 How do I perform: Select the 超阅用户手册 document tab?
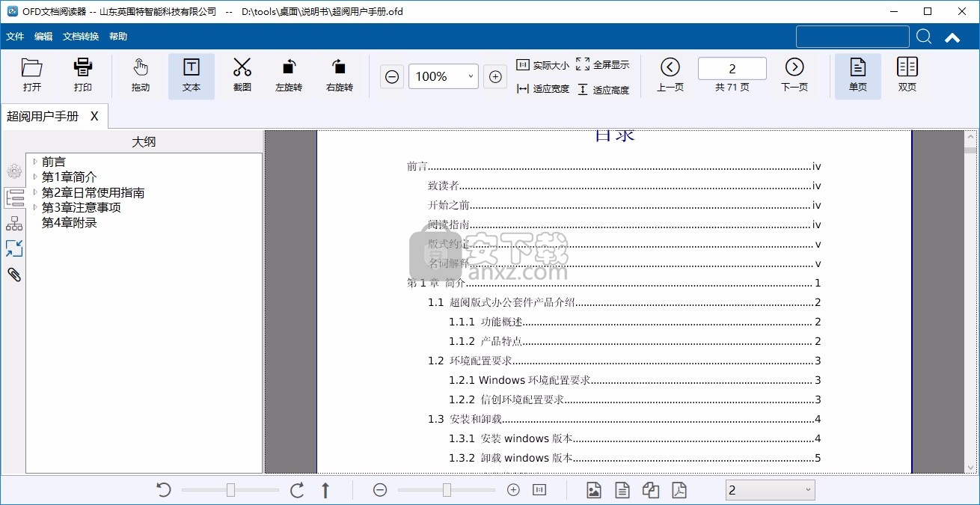[43, 116]
